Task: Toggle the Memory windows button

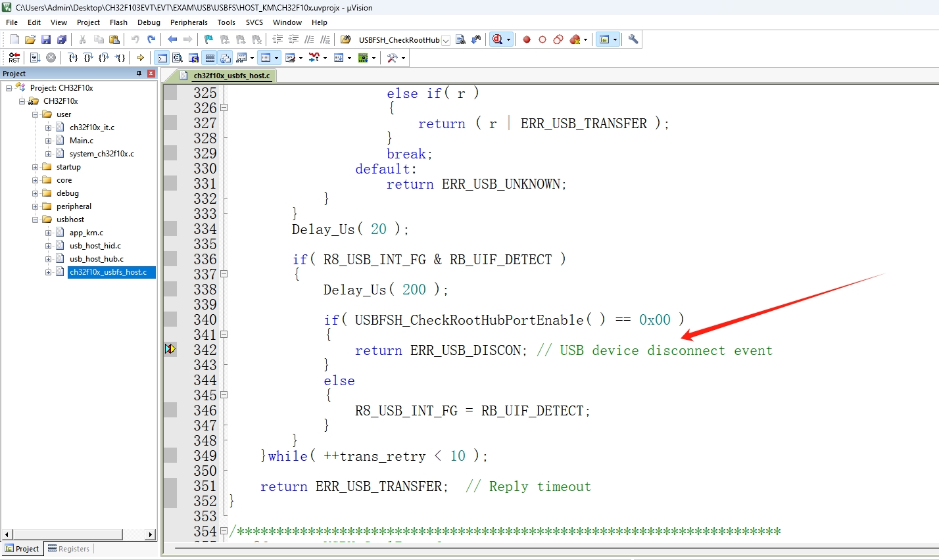Action: click(265, 58)
